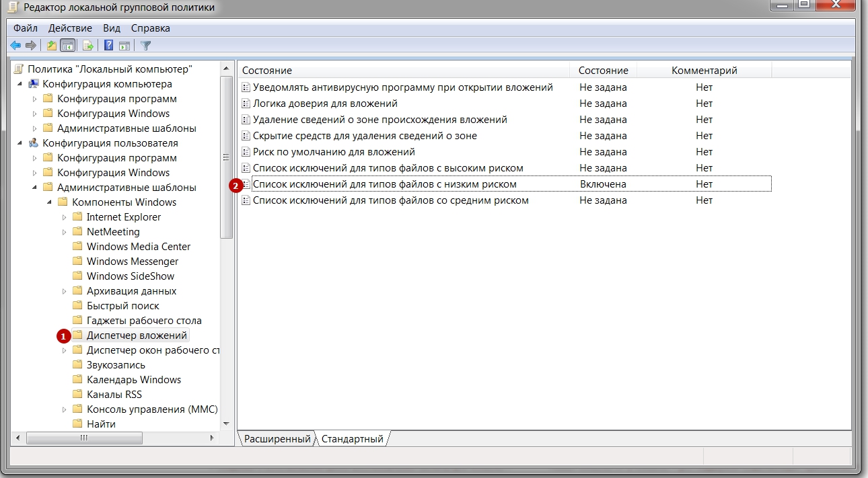868x478 pixels.
Task: Click first 'Состояние' header above setting names
Action: [404, 70]
